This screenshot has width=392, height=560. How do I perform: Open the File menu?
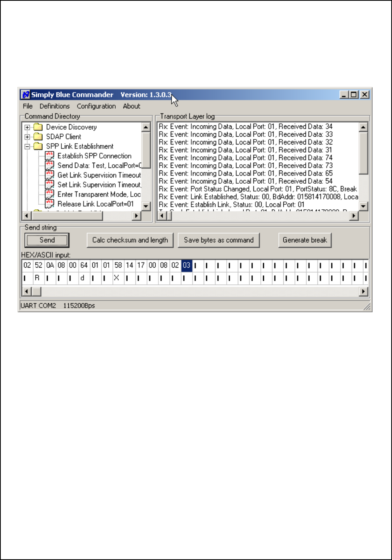(28, 106)
